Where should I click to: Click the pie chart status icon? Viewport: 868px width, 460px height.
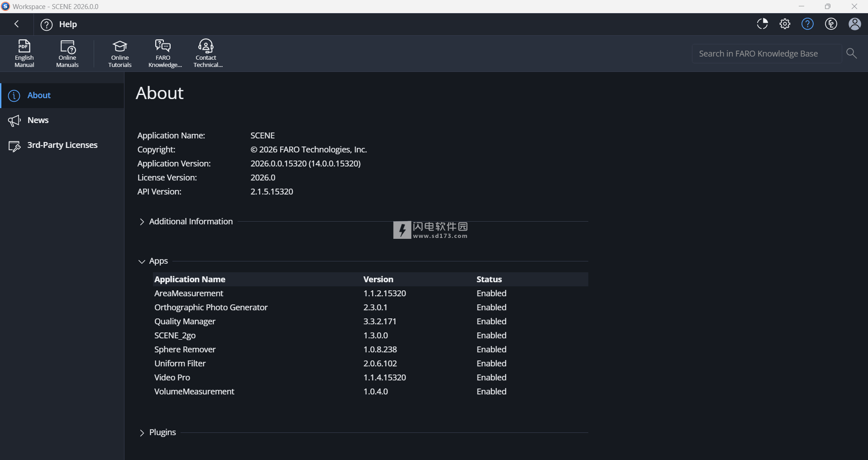click(x=762, y=24)
